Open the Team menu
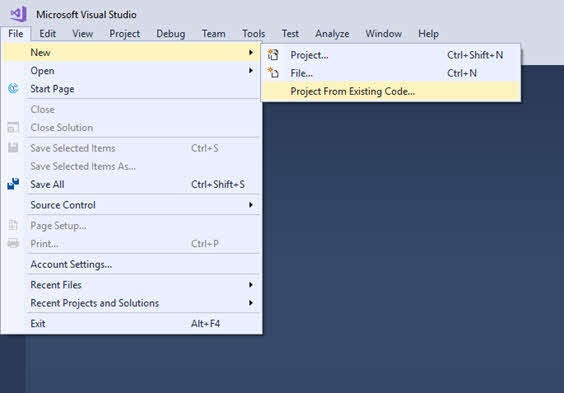 click(x=213, y=33)
